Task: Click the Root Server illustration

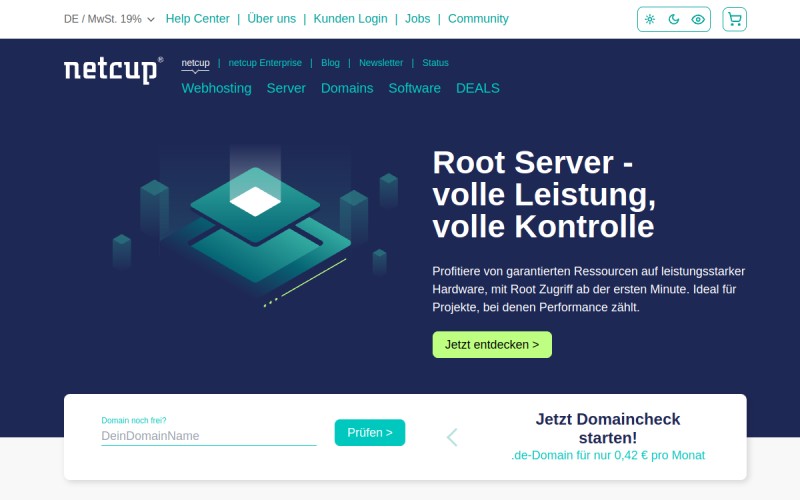Action: click(x=255, y=227)
